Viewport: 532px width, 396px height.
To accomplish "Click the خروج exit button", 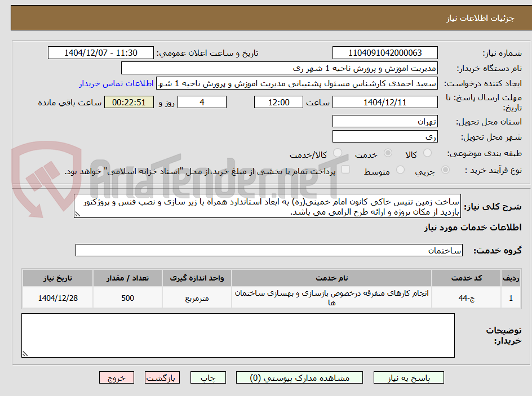I will pos(117,377).
